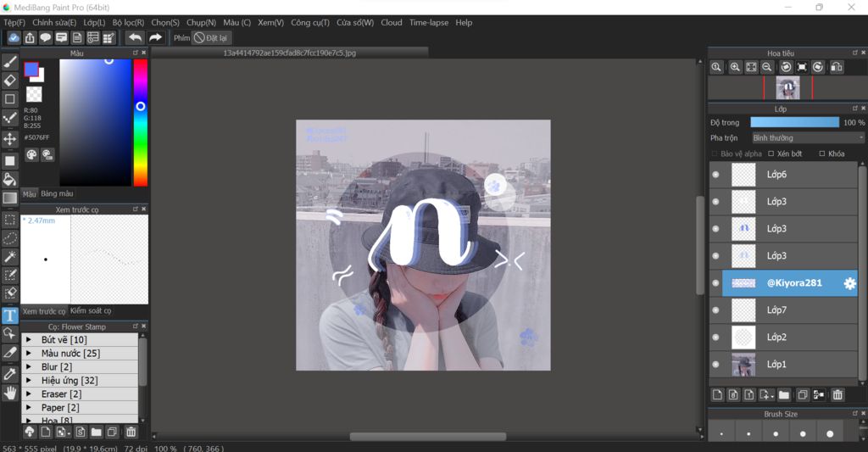Click the rainbow hue slider bar

click(140, 122)
